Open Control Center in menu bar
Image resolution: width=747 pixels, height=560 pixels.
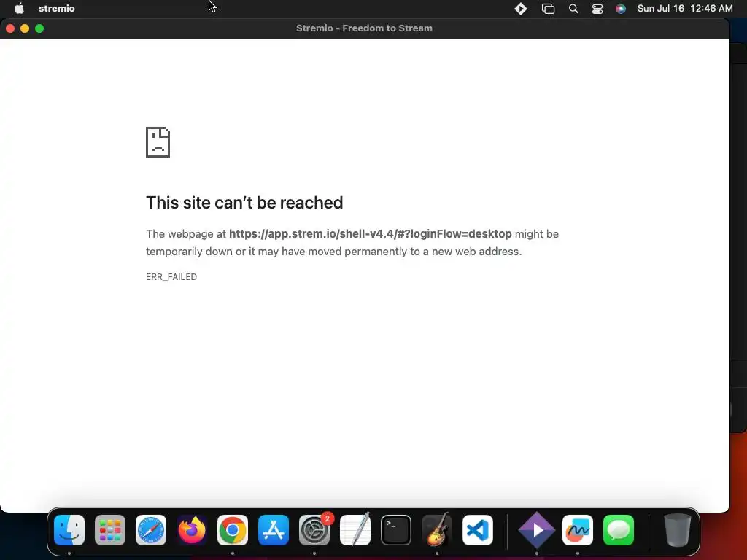[x=597, y=9]
